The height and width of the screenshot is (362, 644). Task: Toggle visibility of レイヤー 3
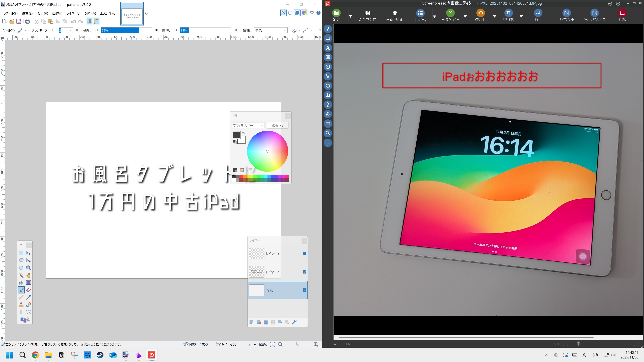coord(305,254)
